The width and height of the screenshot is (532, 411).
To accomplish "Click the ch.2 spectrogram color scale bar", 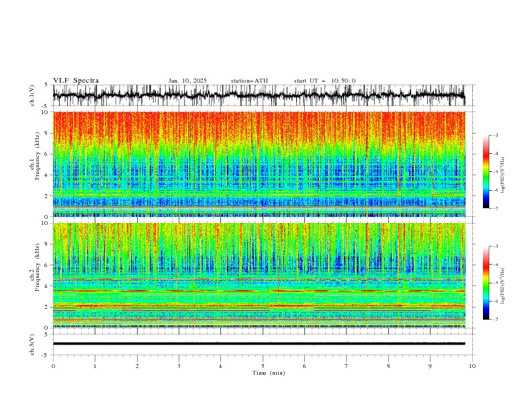I will pyautogui.click(x=486, y=283).
